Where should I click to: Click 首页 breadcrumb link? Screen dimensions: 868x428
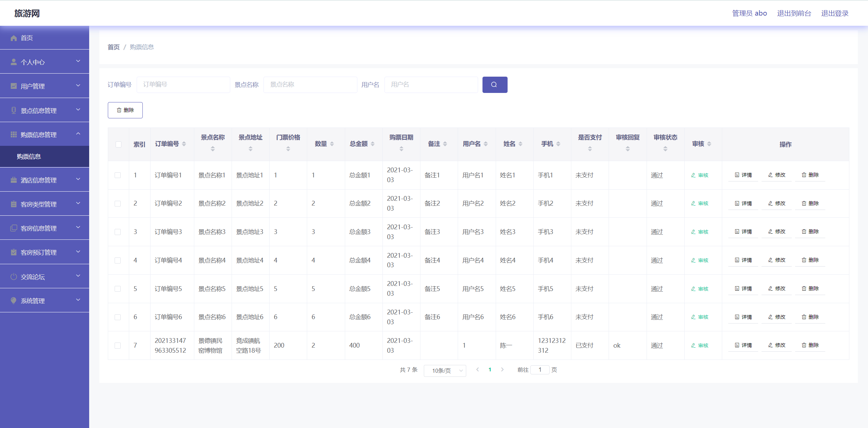coord(114,47)
